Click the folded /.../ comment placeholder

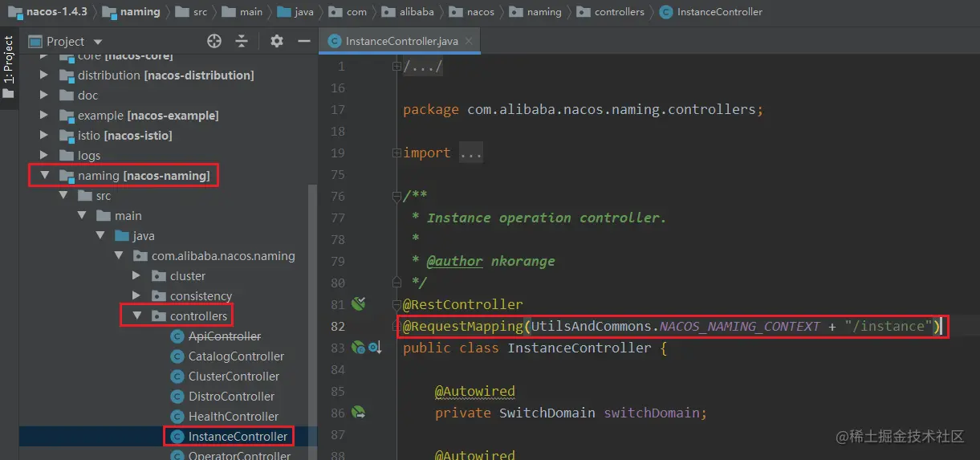(x=423, y=67)
